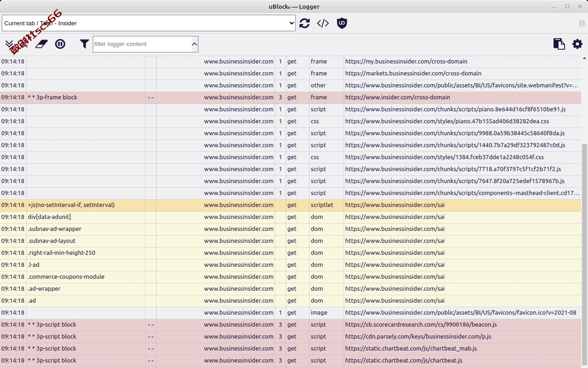Image resolution: width=588 pixels, height=368 pixels.
Task: Open the scorecardresearch beacon.js URL
Action: coord(421,325)
